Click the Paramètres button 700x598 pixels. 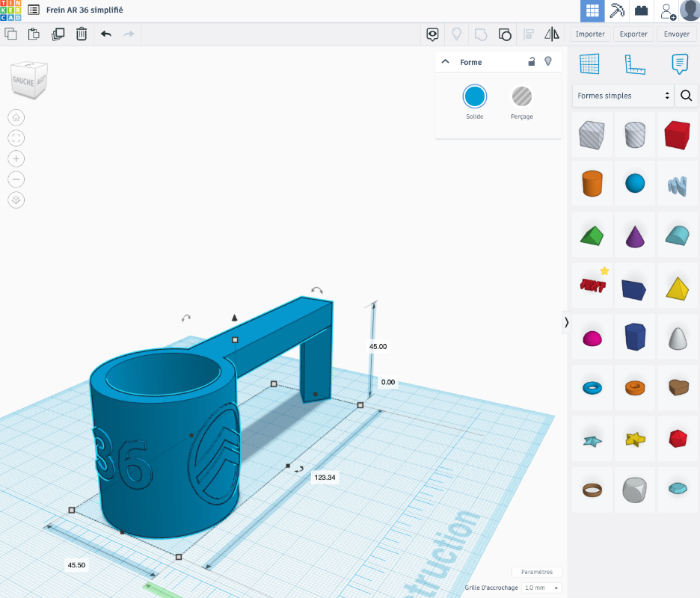[536, 572]
